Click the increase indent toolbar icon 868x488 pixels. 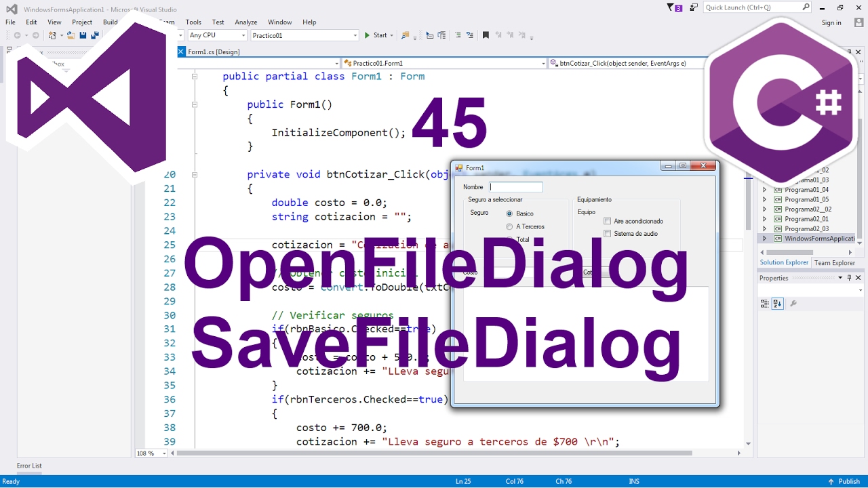tap(442, 35)
